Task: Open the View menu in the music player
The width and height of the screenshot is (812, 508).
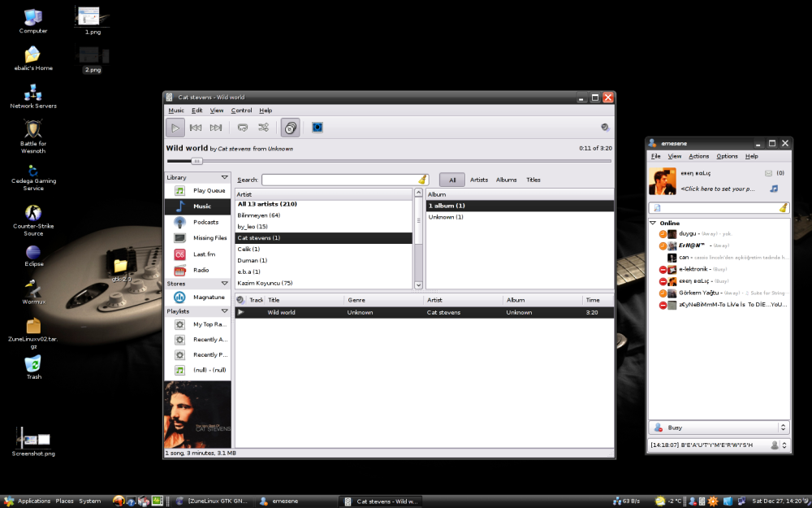Action: coord(217,111)
